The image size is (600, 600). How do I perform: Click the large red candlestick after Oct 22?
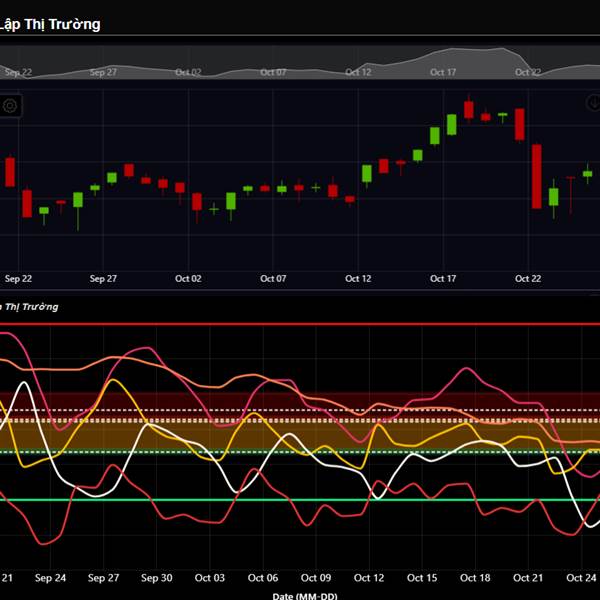coord(537,175)
